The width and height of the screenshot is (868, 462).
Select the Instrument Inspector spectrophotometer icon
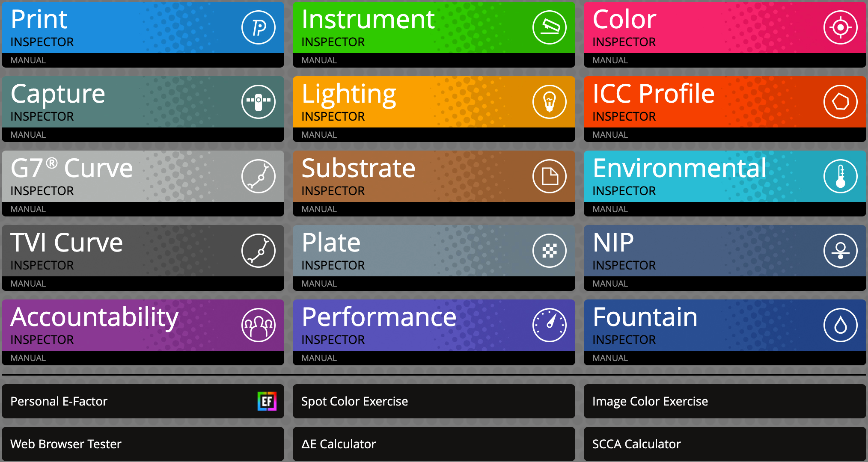[x=549, y=27]
